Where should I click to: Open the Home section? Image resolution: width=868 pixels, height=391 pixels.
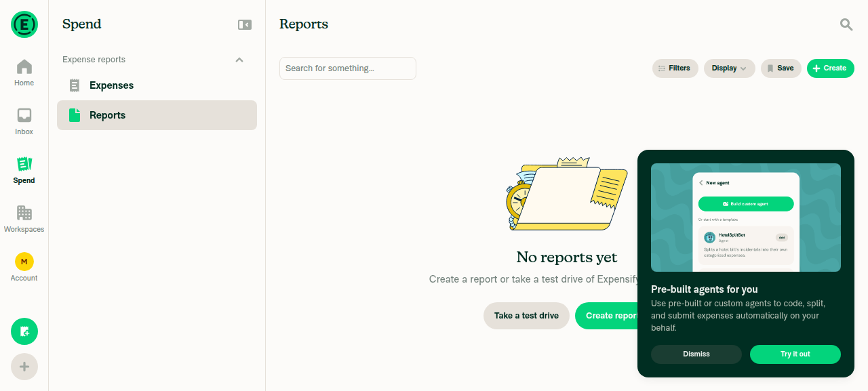[x=24, y=73]
